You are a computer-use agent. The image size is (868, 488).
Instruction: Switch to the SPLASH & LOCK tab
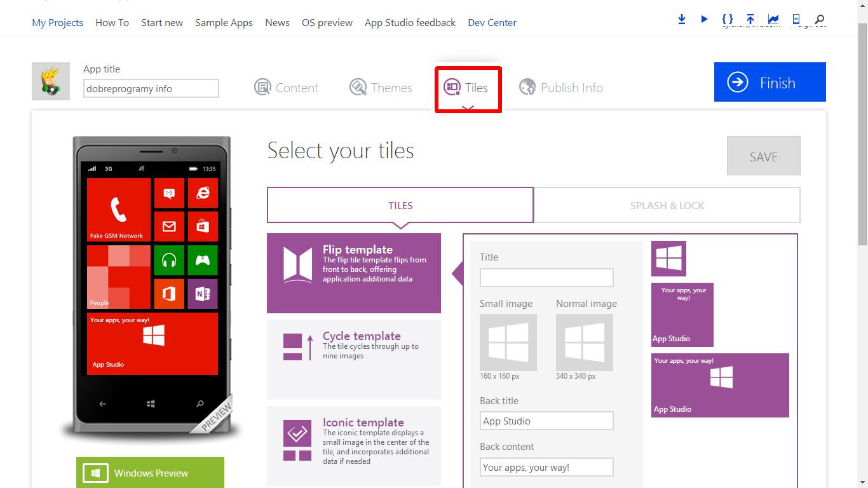click(x=667, y=205)
